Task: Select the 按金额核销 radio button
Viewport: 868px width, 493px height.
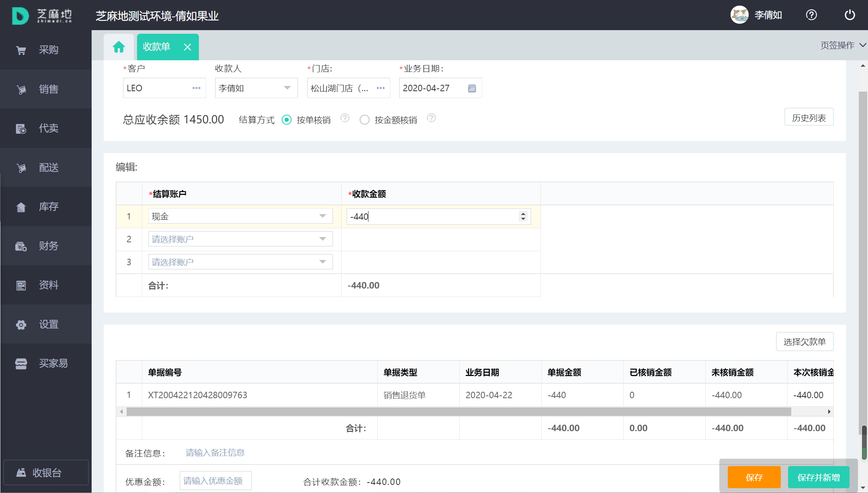Action: coord(364,120)
